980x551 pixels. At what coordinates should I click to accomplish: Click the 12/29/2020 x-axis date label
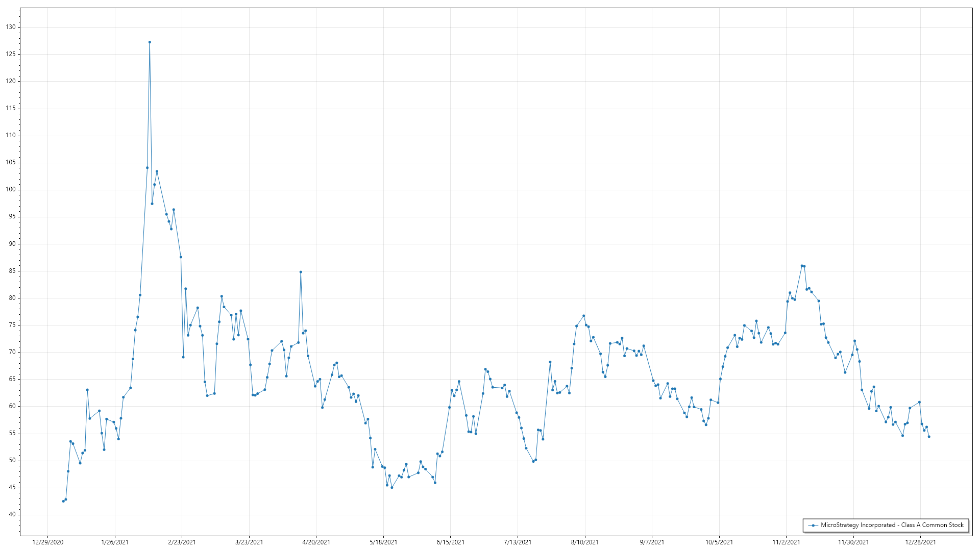(48, 542)
